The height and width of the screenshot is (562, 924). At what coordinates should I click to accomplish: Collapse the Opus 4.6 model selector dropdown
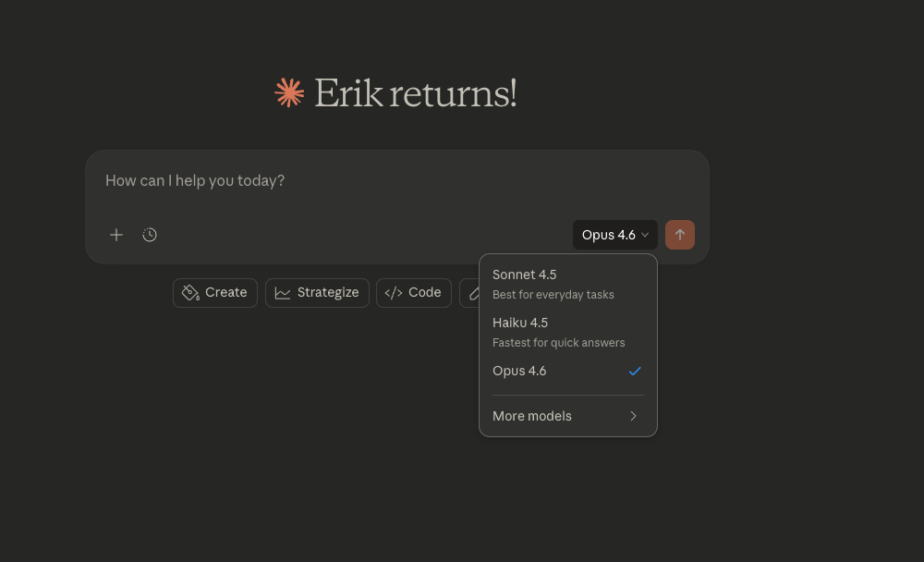click(x=614, y=235)
